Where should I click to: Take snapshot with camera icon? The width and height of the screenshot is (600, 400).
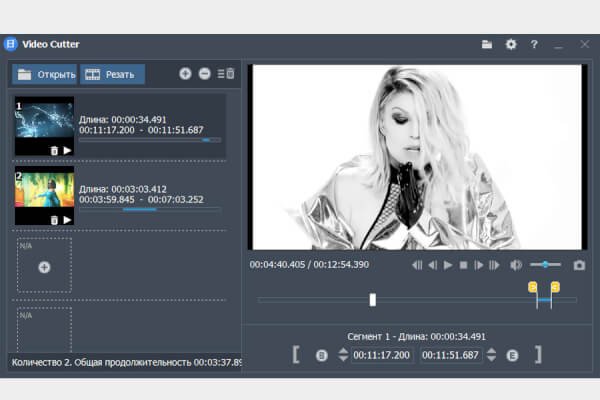click(579, 265)
